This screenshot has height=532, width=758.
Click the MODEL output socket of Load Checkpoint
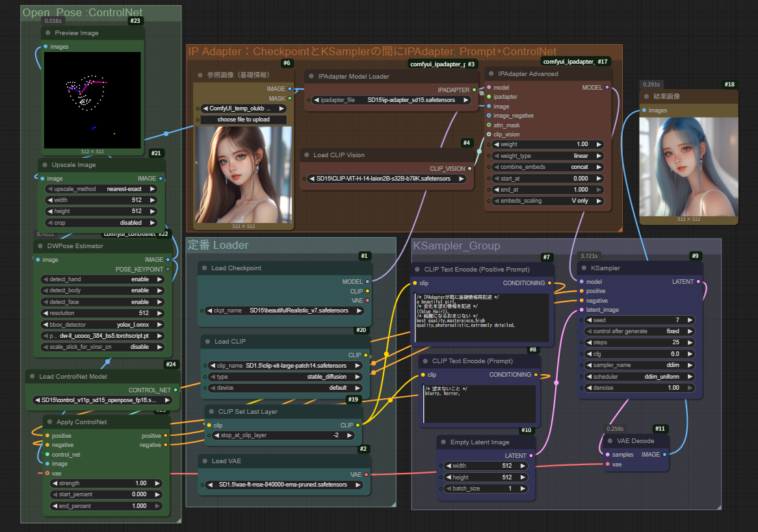pyautogui.click(x=367, y=282)
